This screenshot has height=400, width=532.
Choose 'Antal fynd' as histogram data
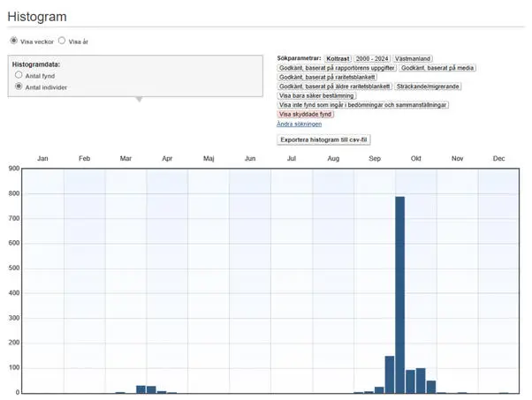(x=19, y=76)
